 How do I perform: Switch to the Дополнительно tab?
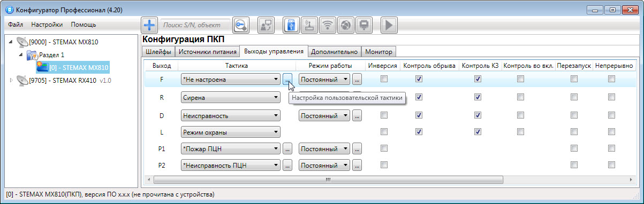pyautogui.click(x=334, y=52)
